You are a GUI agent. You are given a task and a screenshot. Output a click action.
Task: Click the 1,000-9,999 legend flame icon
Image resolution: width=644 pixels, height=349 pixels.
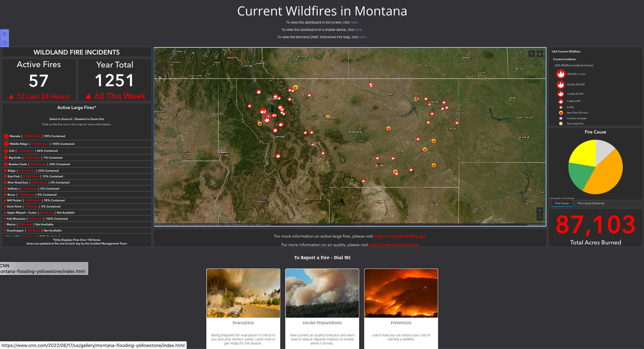pos(561,101)
